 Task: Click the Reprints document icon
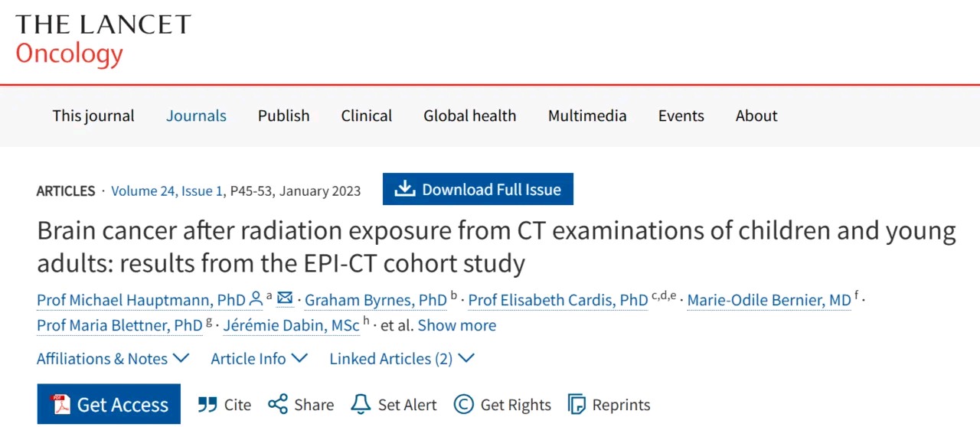(x=577, y=404)
